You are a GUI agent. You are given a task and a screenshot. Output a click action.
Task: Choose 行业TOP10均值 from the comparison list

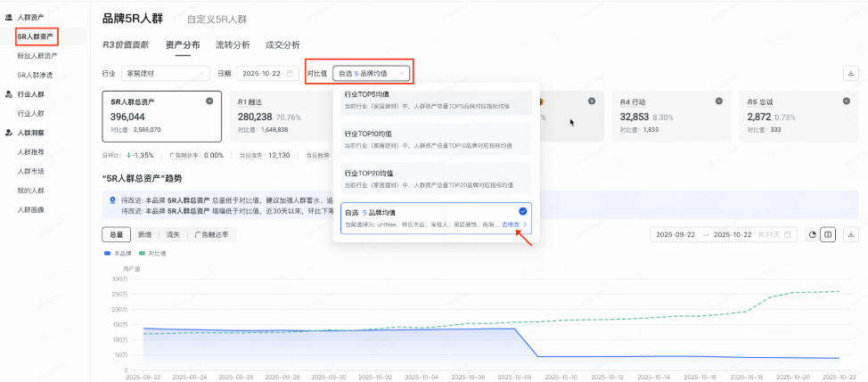[436, 139]
